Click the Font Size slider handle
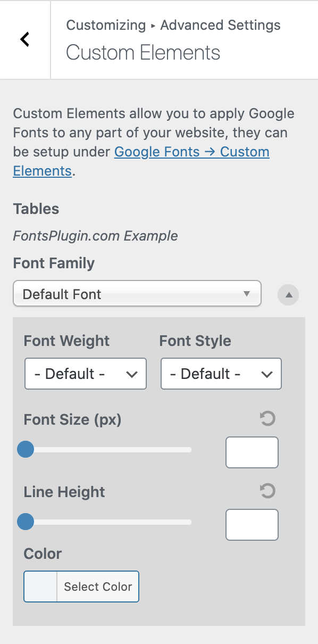Viewport: 318px width, 644px height. coord(26,450)
